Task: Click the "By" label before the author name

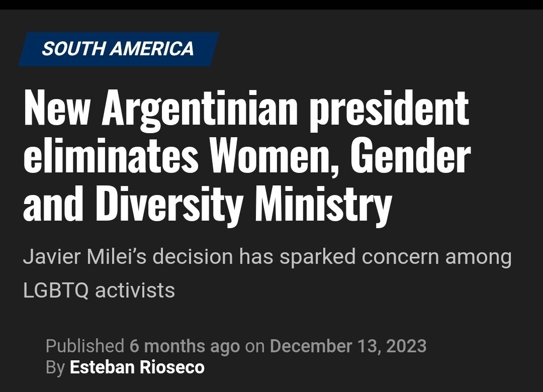Action: (55, 367)
